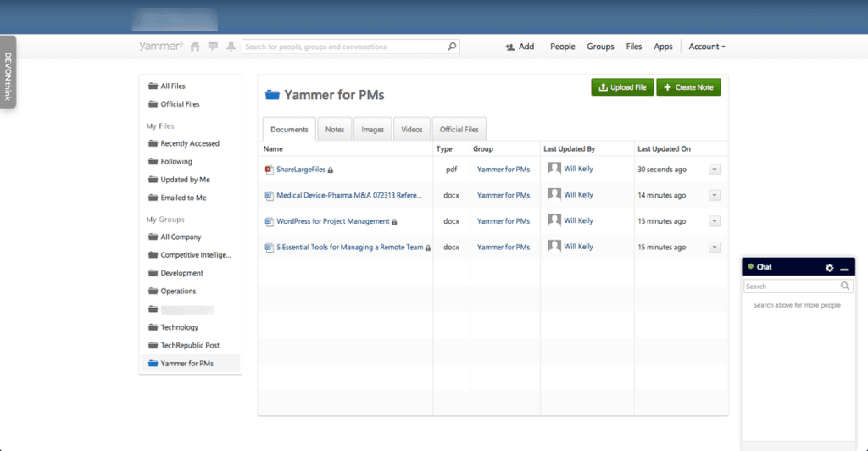Select Yammer for PMs folder in sidebar

pyautogui.click(x=191, y=363)
